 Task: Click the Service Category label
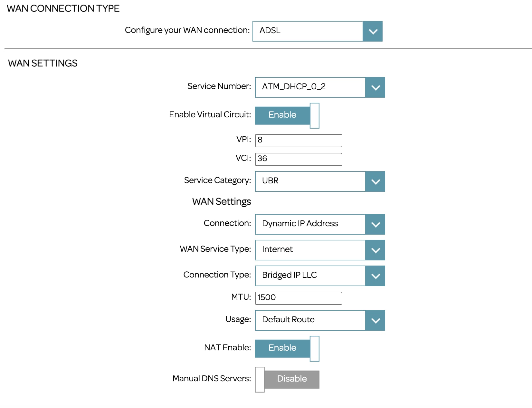pos(217,180)
